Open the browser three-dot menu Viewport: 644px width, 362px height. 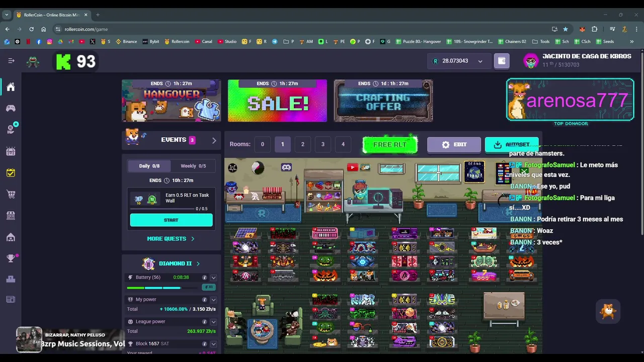pos(636,29)
